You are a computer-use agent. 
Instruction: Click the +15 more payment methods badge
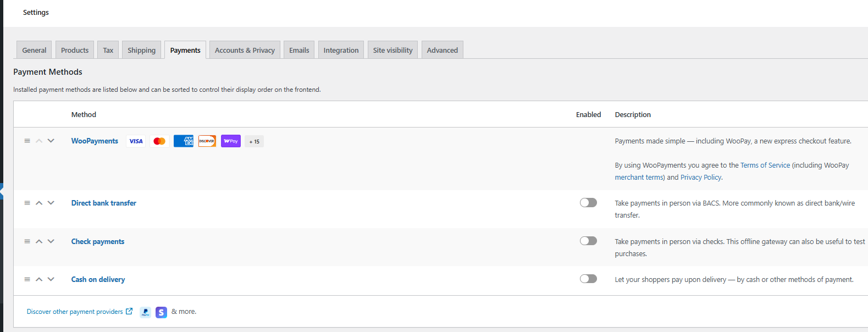click(x=254, y=141)
